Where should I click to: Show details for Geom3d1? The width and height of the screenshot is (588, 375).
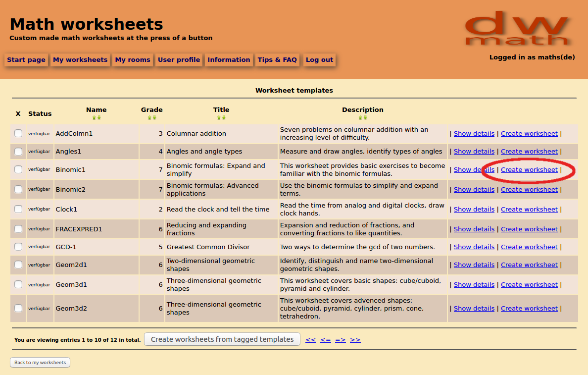(474, 284)
